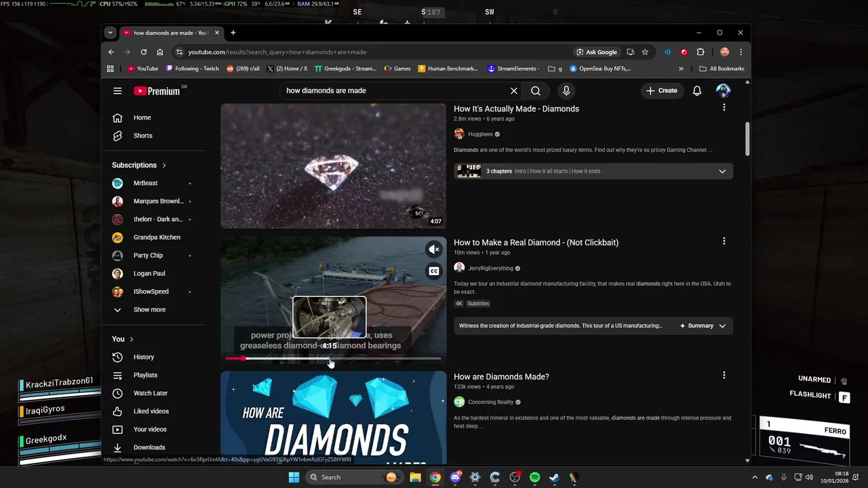Clear the search query with X
The image size is (868, 488).
point(514,91)
